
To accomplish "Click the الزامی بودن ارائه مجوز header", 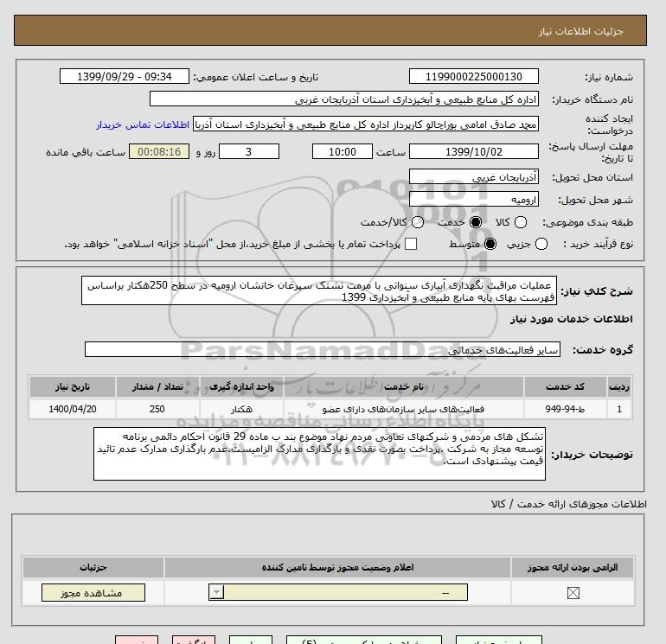I will click(573, 567).
